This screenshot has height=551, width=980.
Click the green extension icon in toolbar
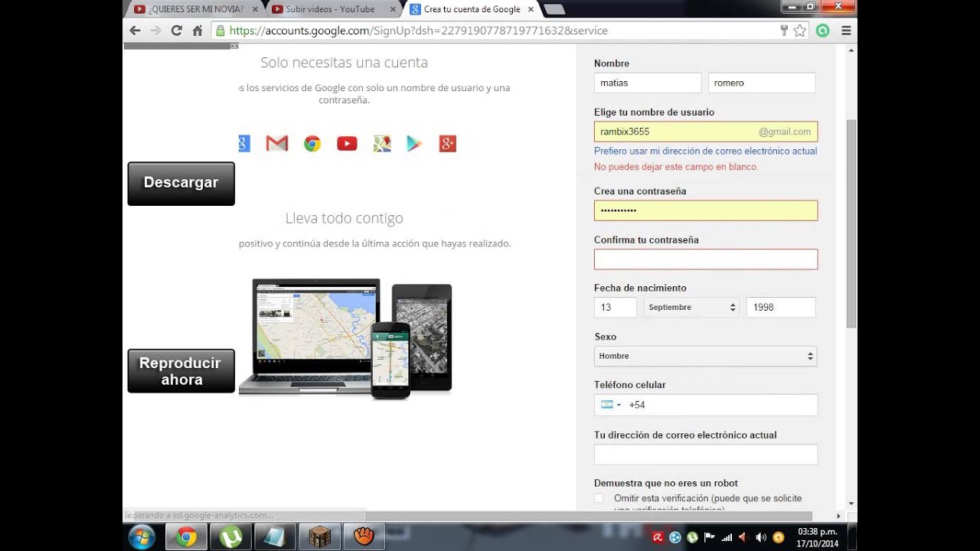(x=823, y=31)
